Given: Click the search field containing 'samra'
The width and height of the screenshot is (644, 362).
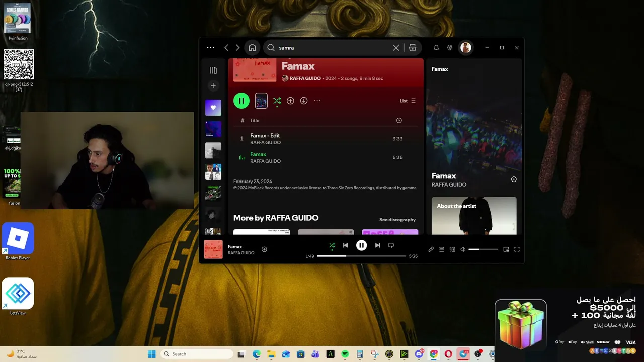Looking at the screenshot, I should [x=334, y=48].
